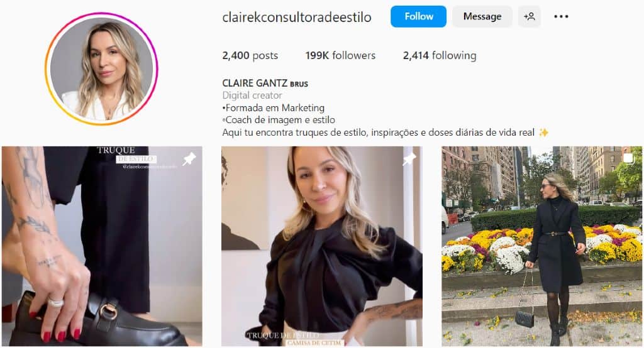Image resolution: width=644 pixels, height=348 pixels.
Task: Click the Coach de imagem e estilo line
Action: click(279, 120)
